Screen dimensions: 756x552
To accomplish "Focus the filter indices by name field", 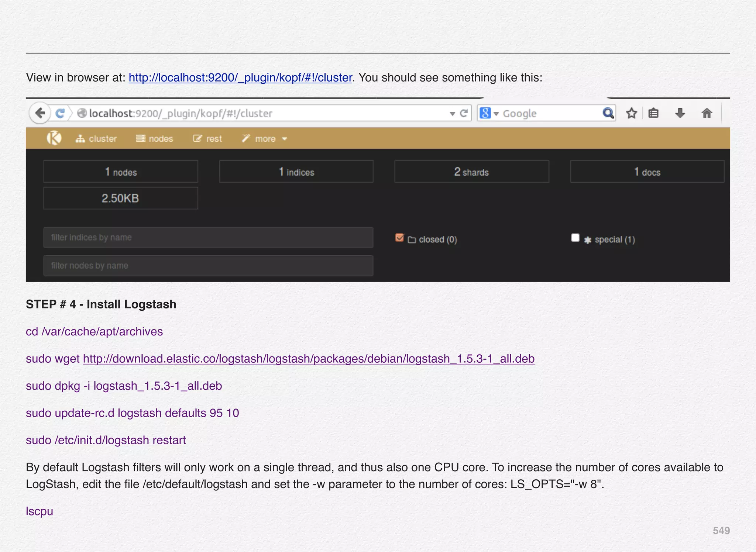I will pyautogui.click(x=208, y=237).
